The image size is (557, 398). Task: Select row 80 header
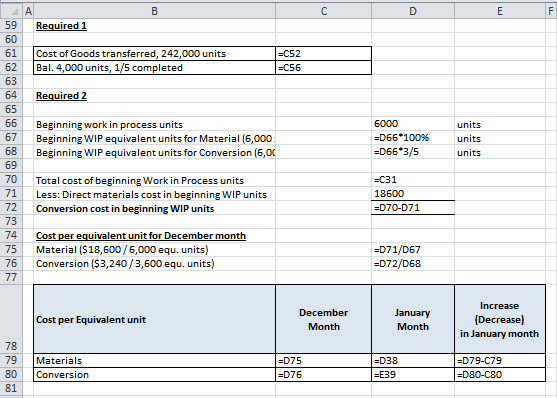point(11,374)
